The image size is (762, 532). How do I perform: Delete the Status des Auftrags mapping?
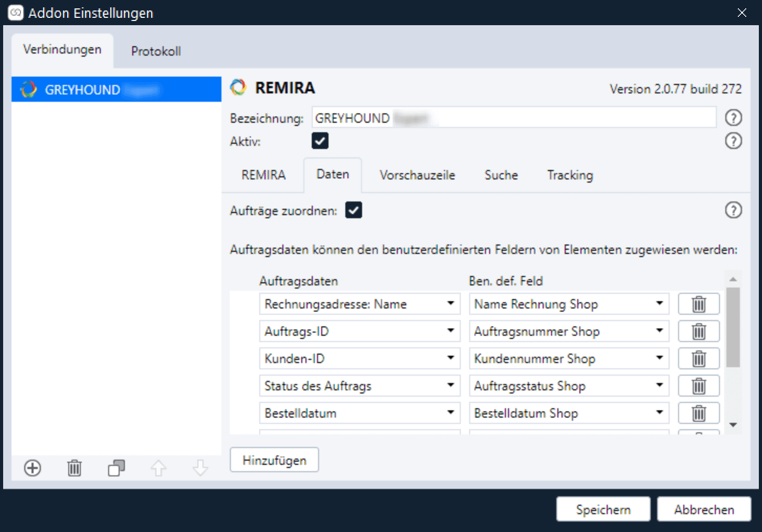[x=698, y=386]
